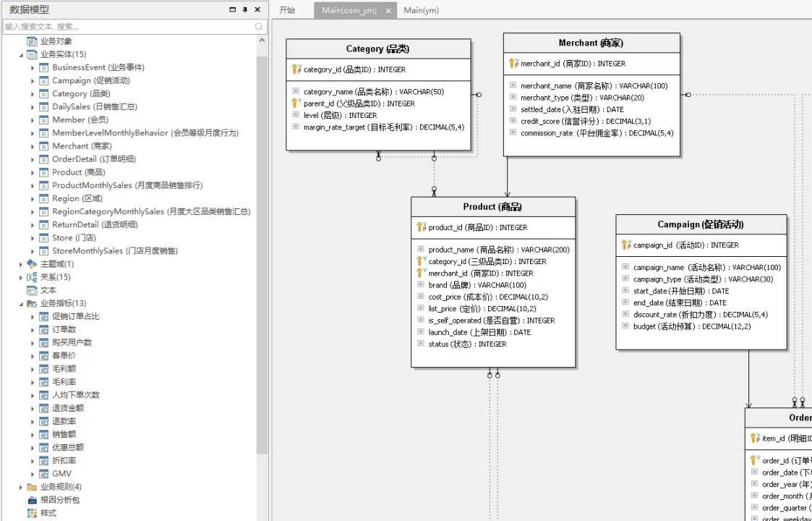Select ProductMonthlySales (月度商品销售排行) item
812x521 pixels.
coord(127,185)
